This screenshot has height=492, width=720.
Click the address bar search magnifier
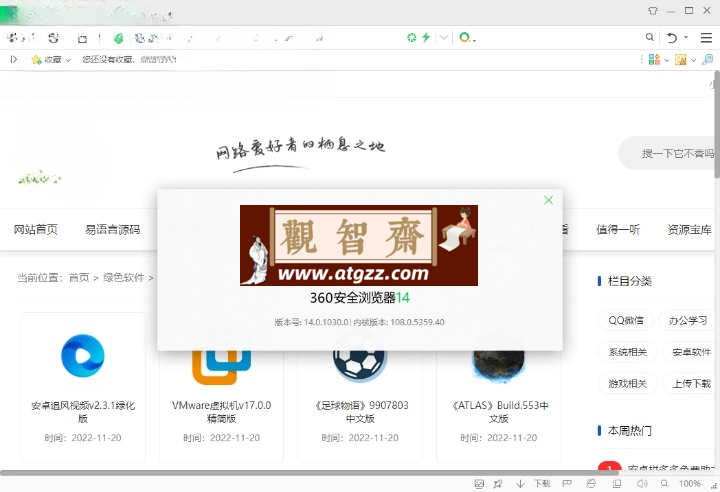click(649, 37)
